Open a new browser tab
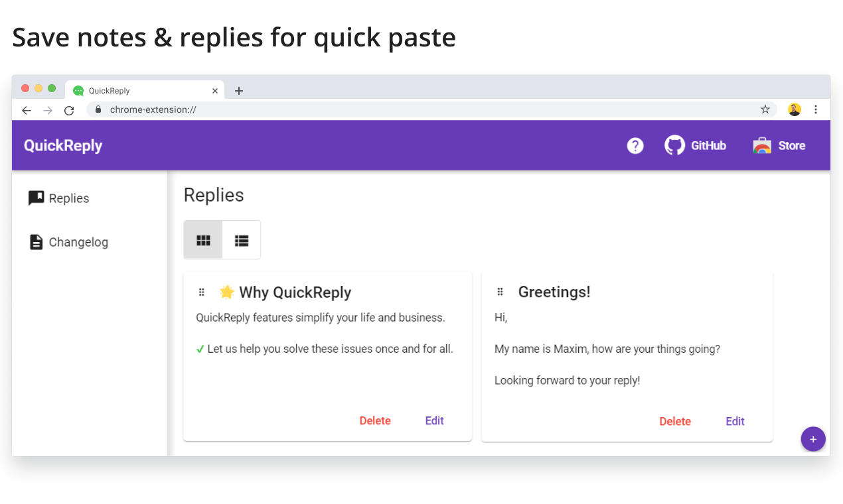Viewport: 843px width, 504px height. 239,90
